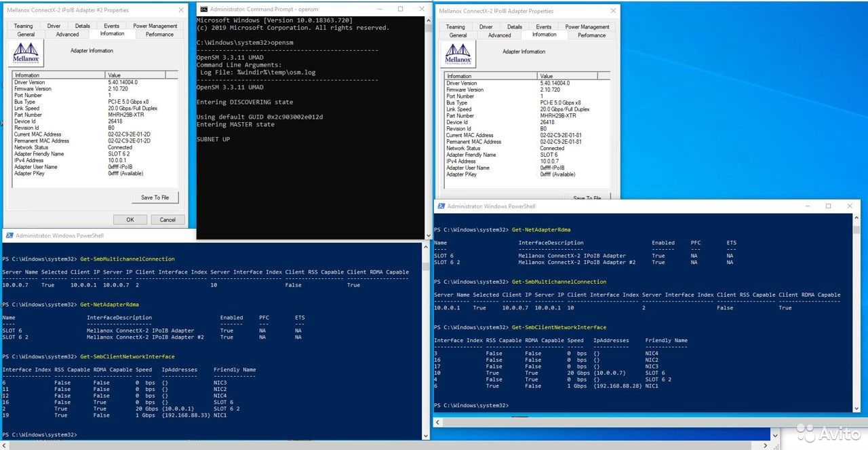Select IPv4 Address 10.0.0.7 in right Adapter Properties
This screenshot has height=450, width=868.
click(x=549, y=161)
